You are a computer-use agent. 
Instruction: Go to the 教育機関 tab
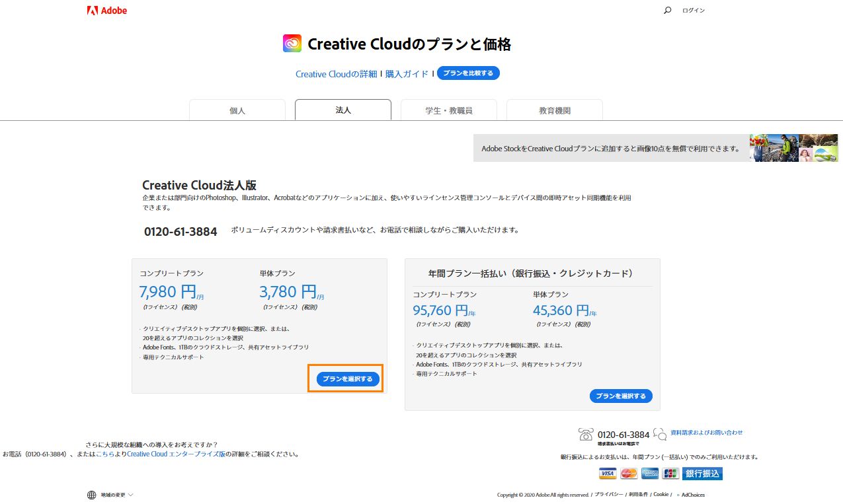(x=555, y=110)
